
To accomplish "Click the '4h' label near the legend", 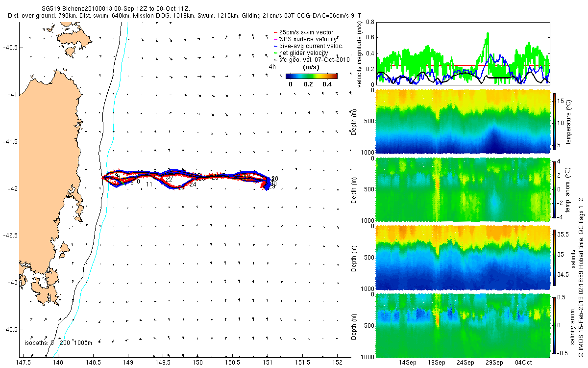I will pyautogui.click(x=271, y=67).
